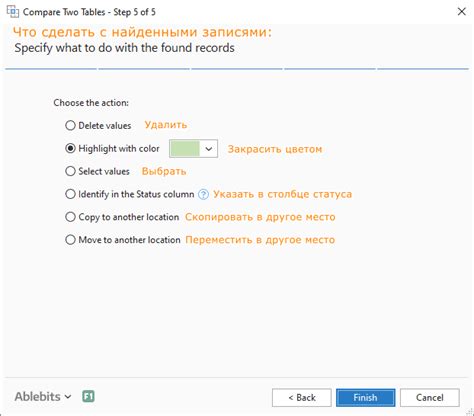Click the last step progress bar segment

[423, 69]
